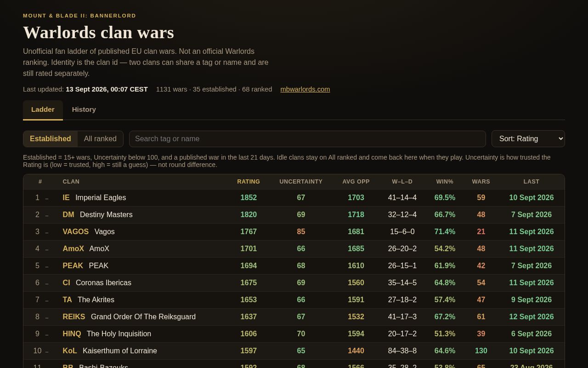Open the PEAK clan tag
The width and height of the screenshot is (588, 368).
73,266
